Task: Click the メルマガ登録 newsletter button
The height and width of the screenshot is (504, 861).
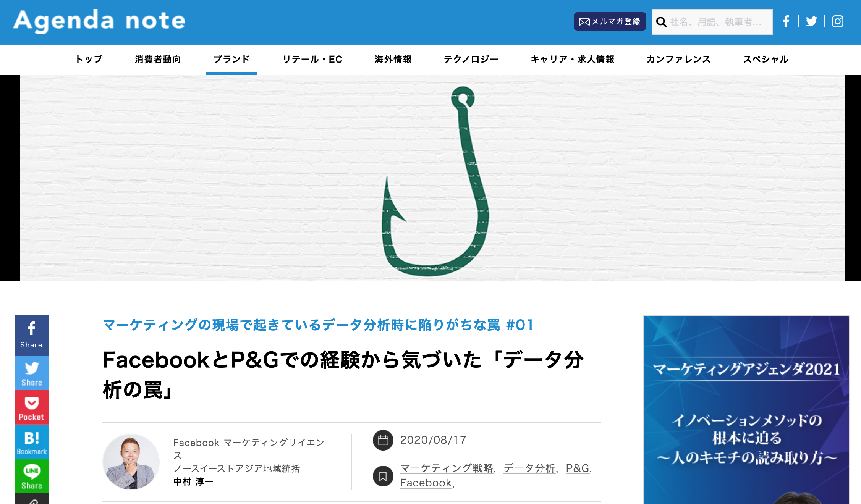Action: pyautogui.click(x=610, y=22)
